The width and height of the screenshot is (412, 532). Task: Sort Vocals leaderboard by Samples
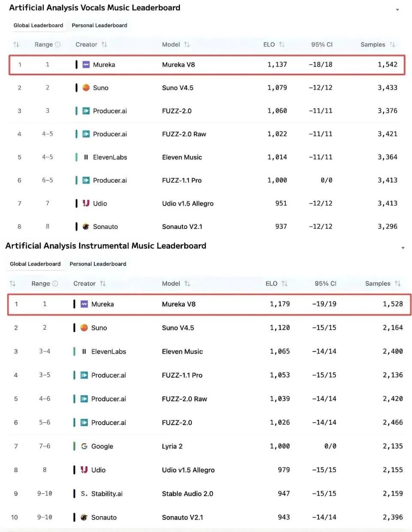pyautogui.click(x=392, y=45)
